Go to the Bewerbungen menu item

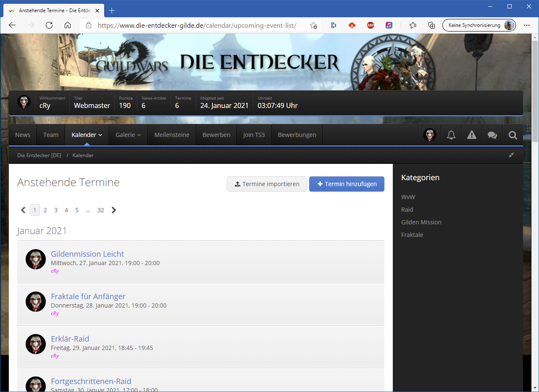click(297, 135)
